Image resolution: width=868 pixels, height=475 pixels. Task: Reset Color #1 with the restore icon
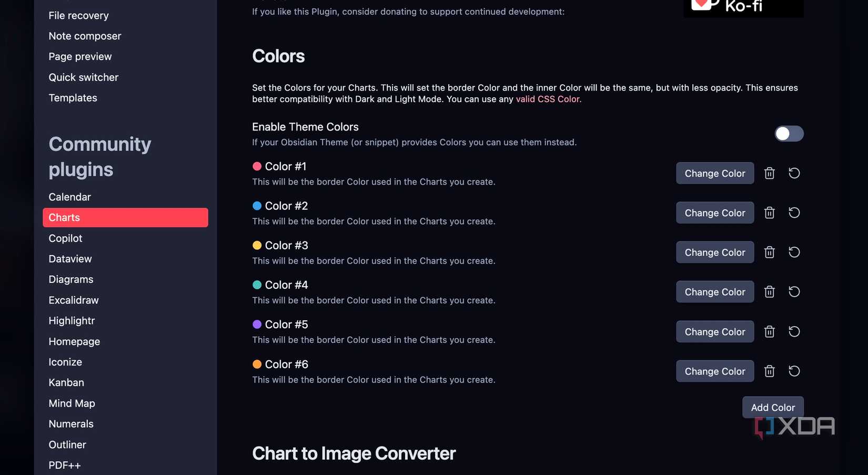pos(794,173)
